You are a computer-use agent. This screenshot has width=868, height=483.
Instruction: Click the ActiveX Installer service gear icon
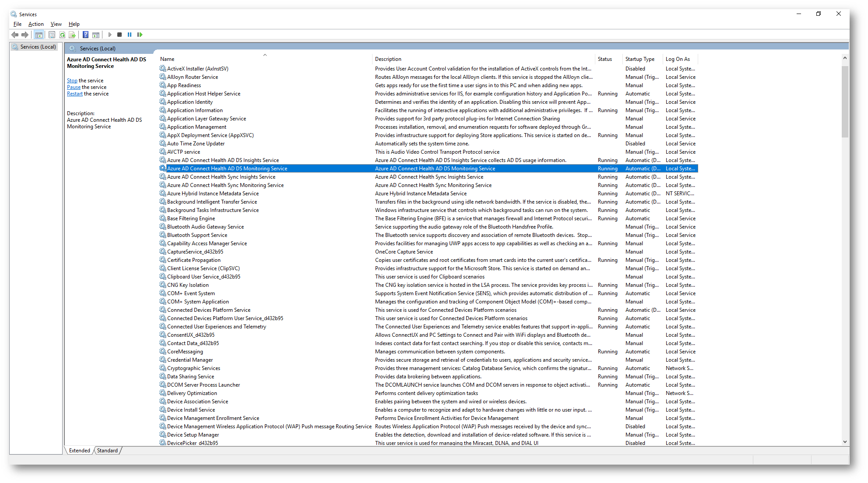162,69
